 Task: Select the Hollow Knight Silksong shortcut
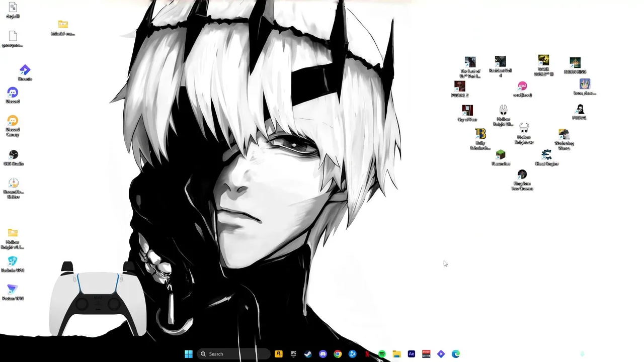tap(503, 116)
